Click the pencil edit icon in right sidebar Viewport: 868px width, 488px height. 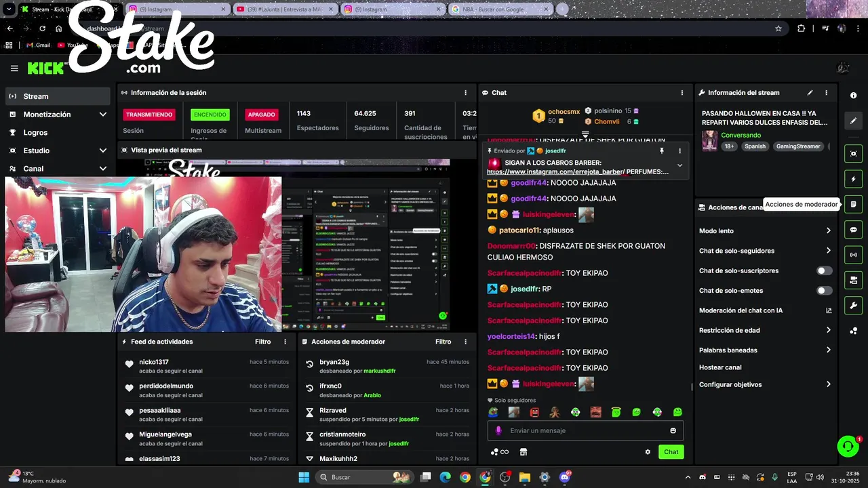[x=854, y=121]
